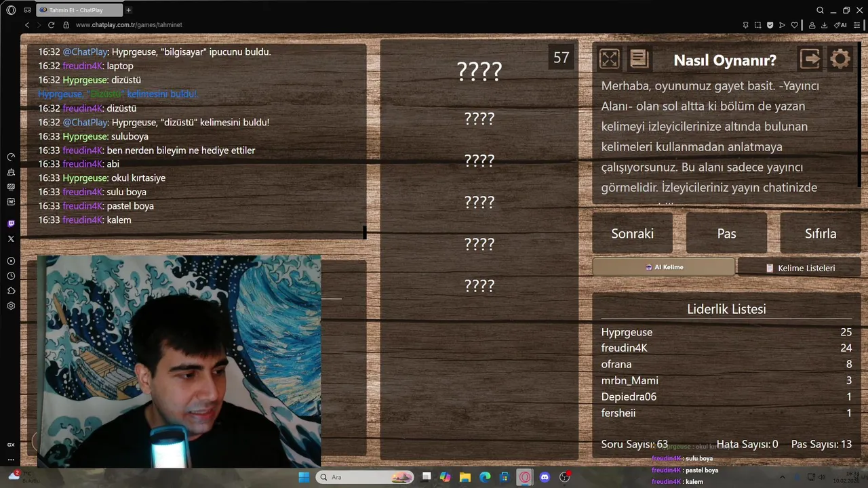The width and height of the screenshot is (868, 488).
Task: Open browser downloads icon
Action: click(x=824, y=25)
